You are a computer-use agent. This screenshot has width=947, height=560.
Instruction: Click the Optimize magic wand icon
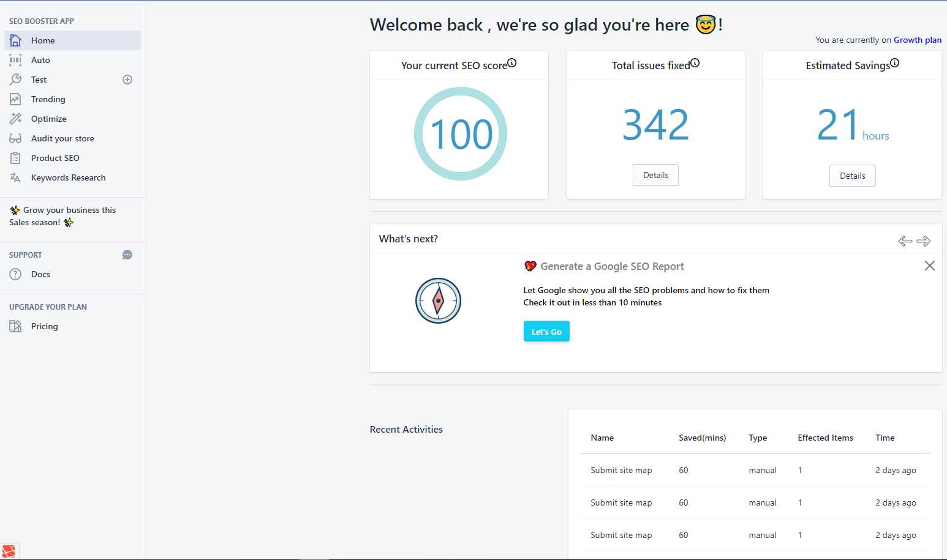15,119
